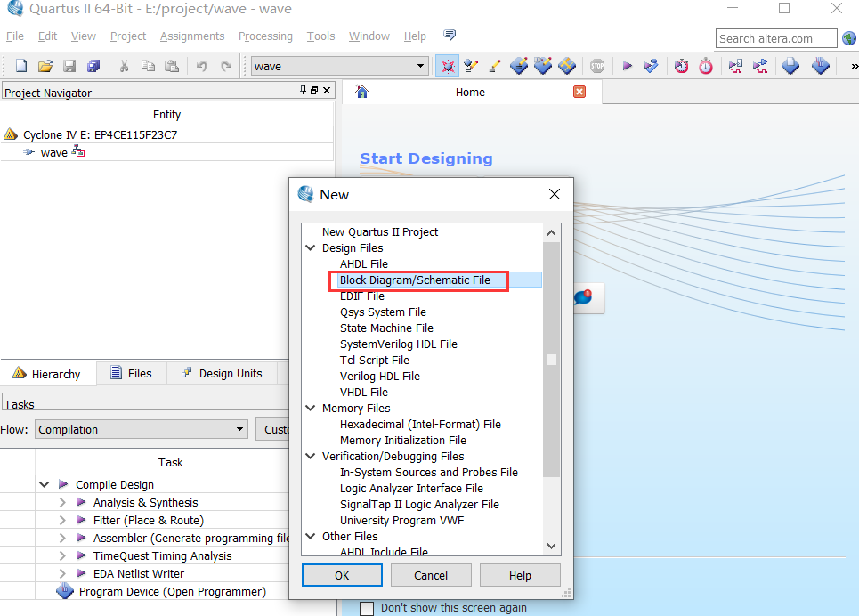Screen dimensions: 859x616
Task: Click the scroll down arrow in New dialog
Action: pyautogui.click(x=551, y=546)
